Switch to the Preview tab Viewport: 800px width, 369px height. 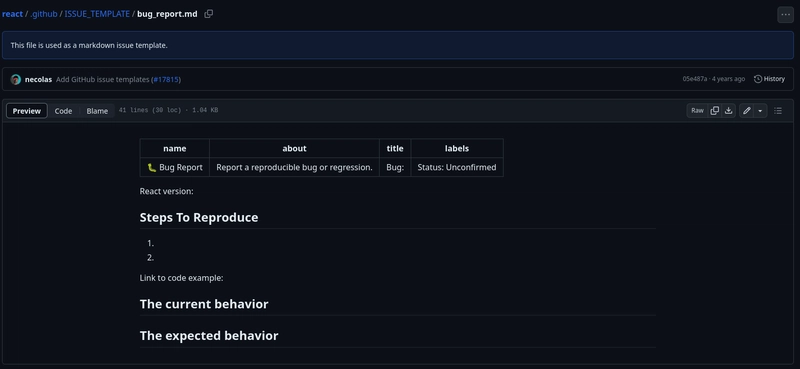[27, 111]
